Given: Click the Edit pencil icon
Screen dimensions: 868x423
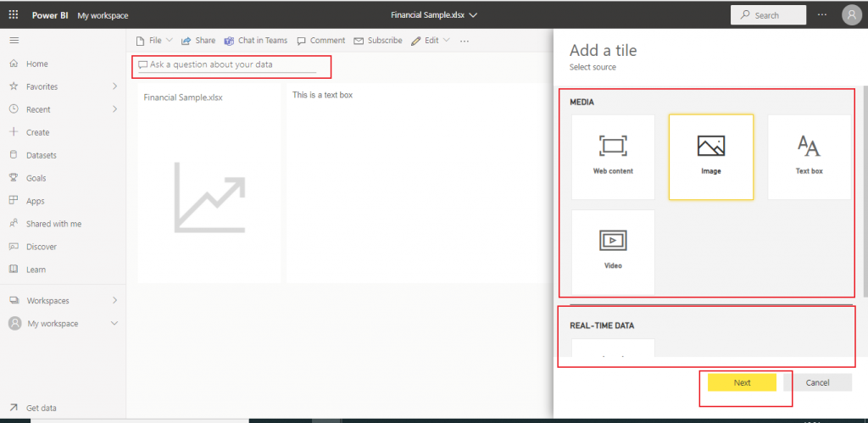Looking at the screenshot, I should coord(415,41).
